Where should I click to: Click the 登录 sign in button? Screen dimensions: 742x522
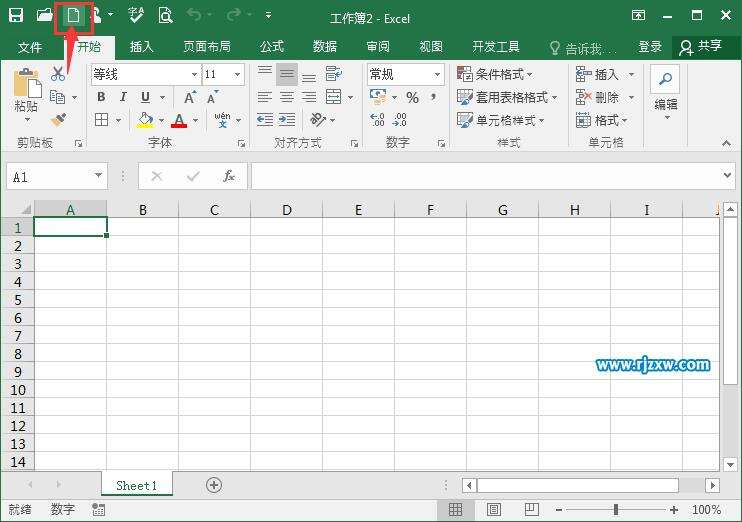(x=650, y=47)
